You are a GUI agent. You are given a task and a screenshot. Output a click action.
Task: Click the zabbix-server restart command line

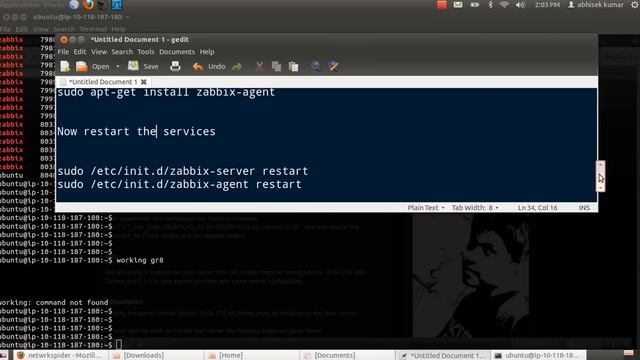pos(182,171)
